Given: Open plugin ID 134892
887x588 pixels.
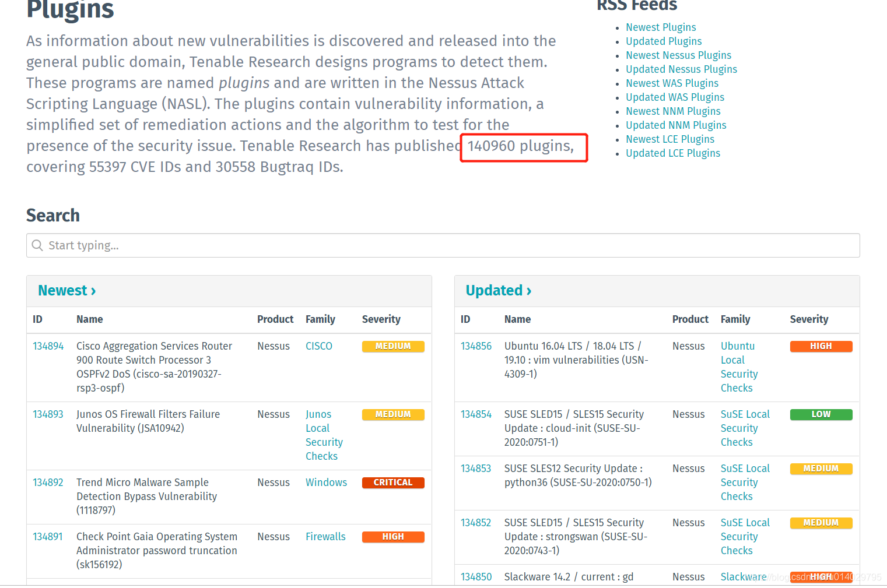Looking at the screenshot, I should coord(48,483).
